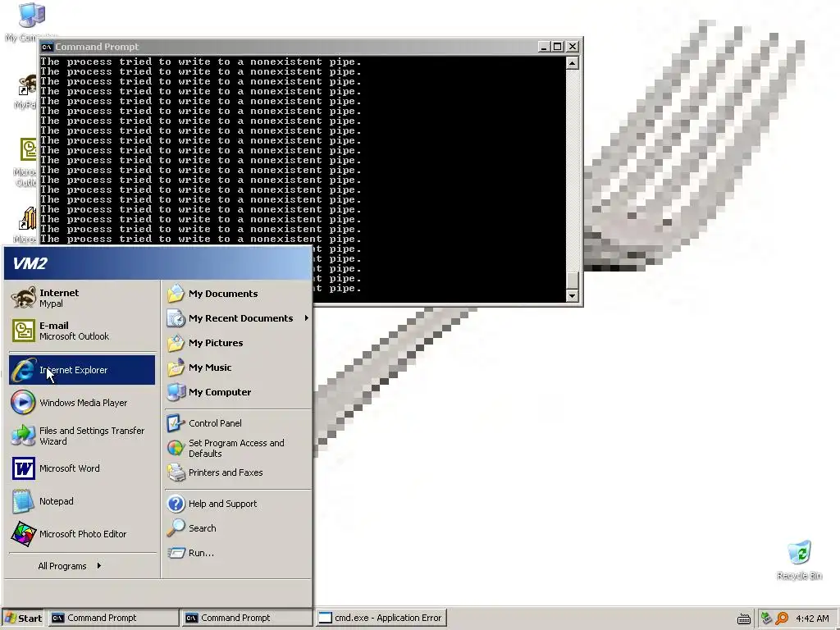Click Command Prompt scroll up arrow
This screenshot has height=630, width=840.
coord(572,63)
